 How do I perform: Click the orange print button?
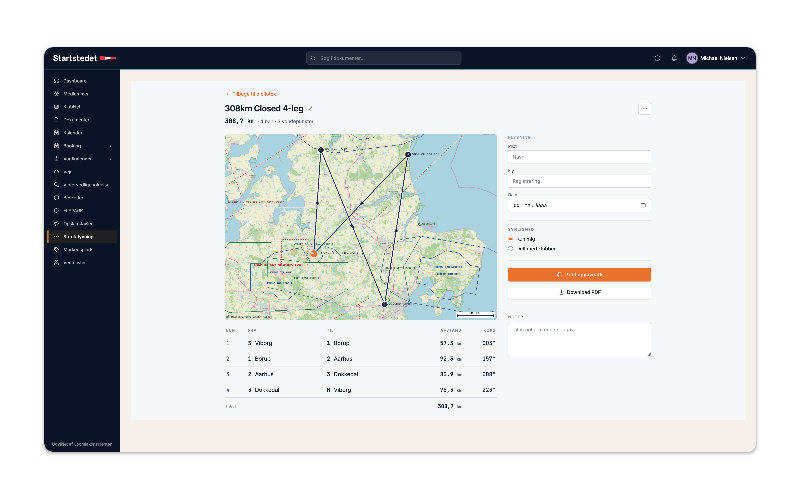579,274
